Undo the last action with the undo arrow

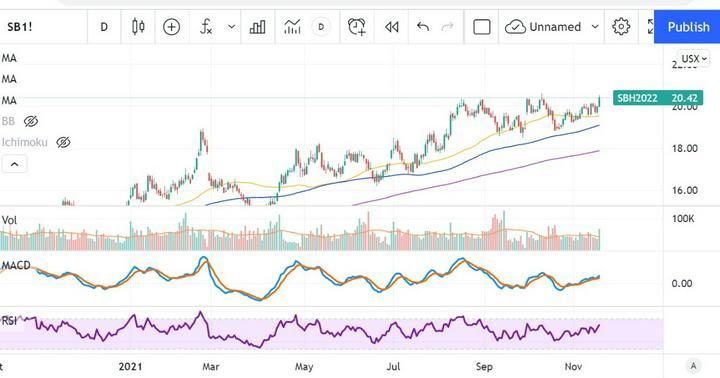422,27
